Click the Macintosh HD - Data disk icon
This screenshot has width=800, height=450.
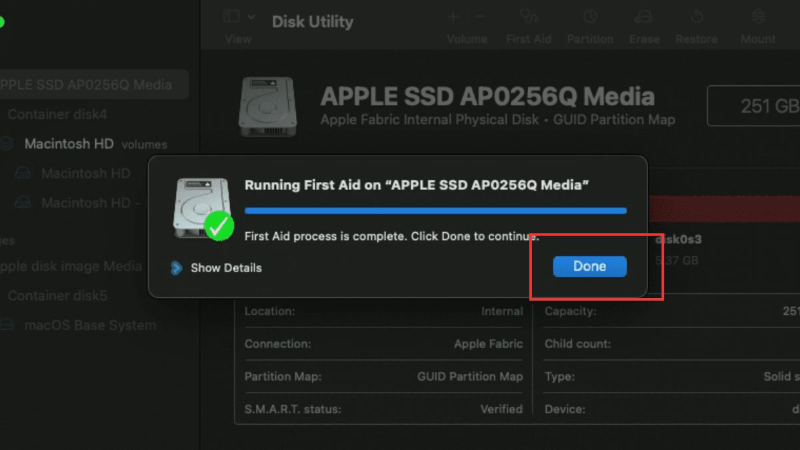click(22, 203)
